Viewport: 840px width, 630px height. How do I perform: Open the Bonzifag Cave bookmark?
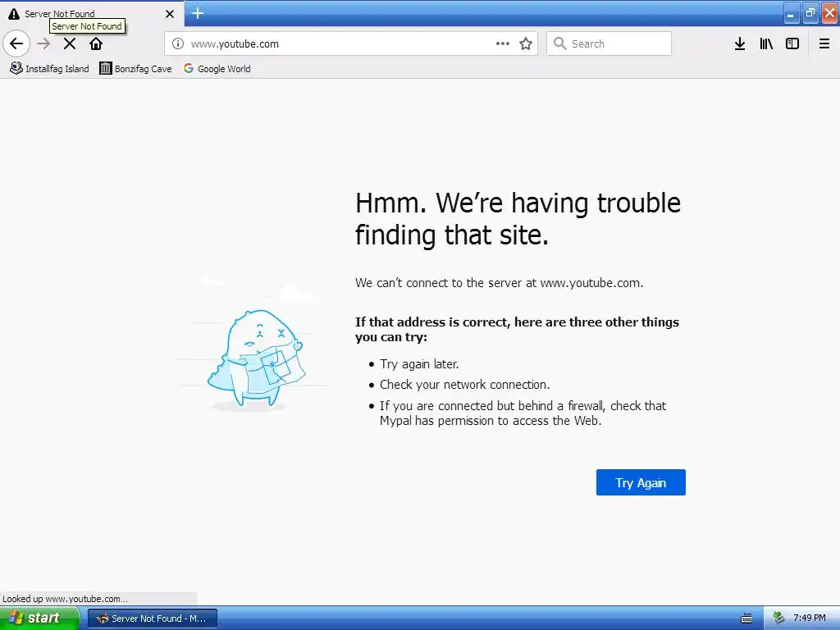coord(135,69)
